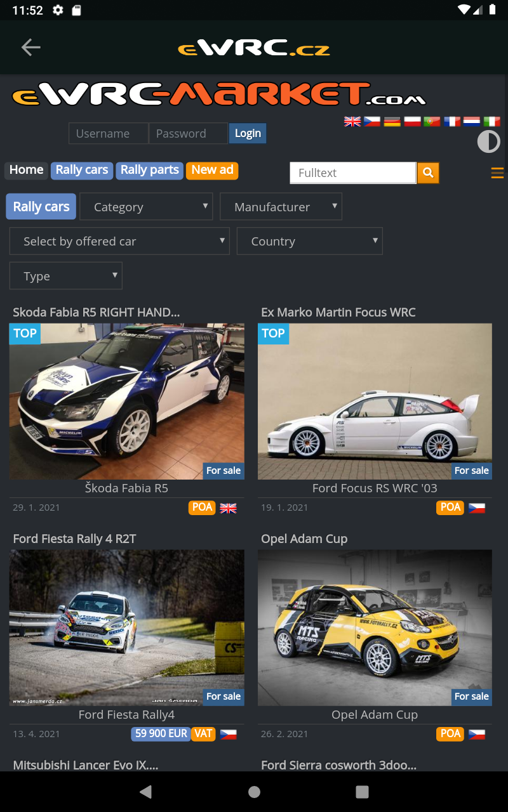
Task: Switch language to Polish flag
Action: coord(412,121)
